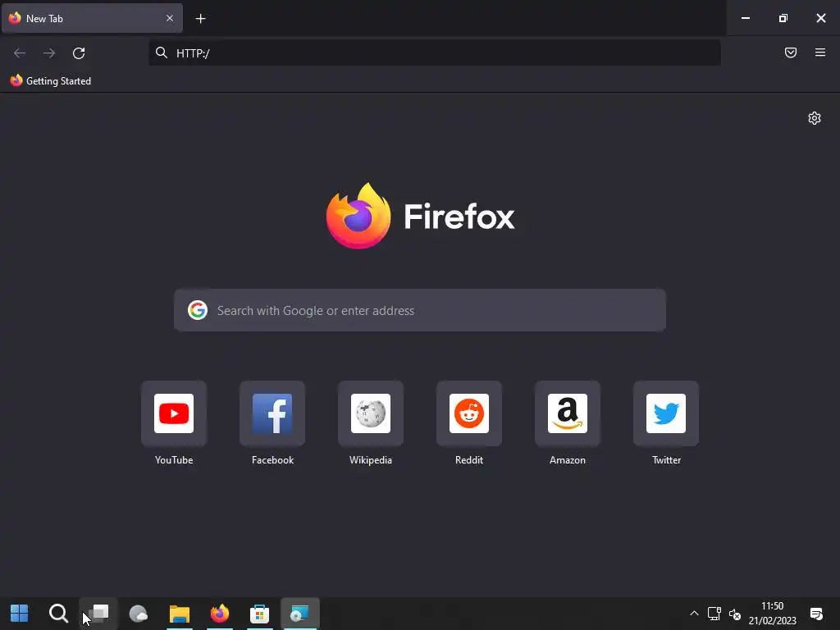Open the Twitter shortcut tile
This screenshot has height=630, width=840.
tap(666, 413)
